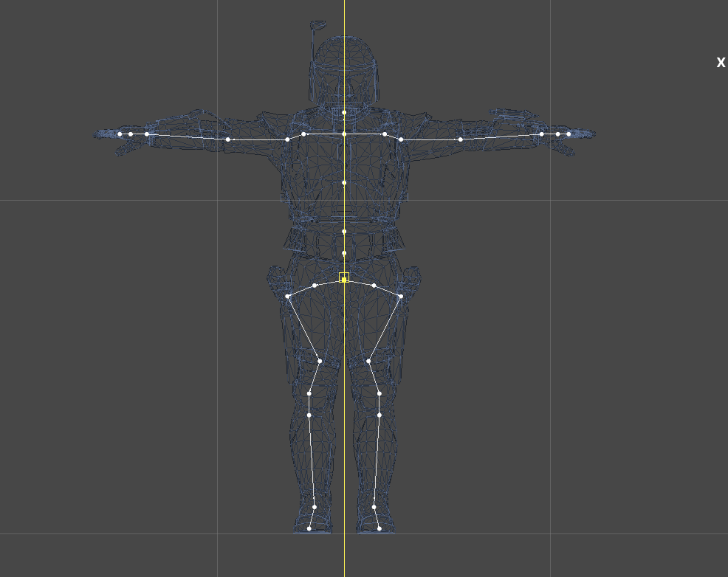The width and height of the screenshot is (728, 577).
Task: Click the X button in the top-right corner
Action: (721, 63)
